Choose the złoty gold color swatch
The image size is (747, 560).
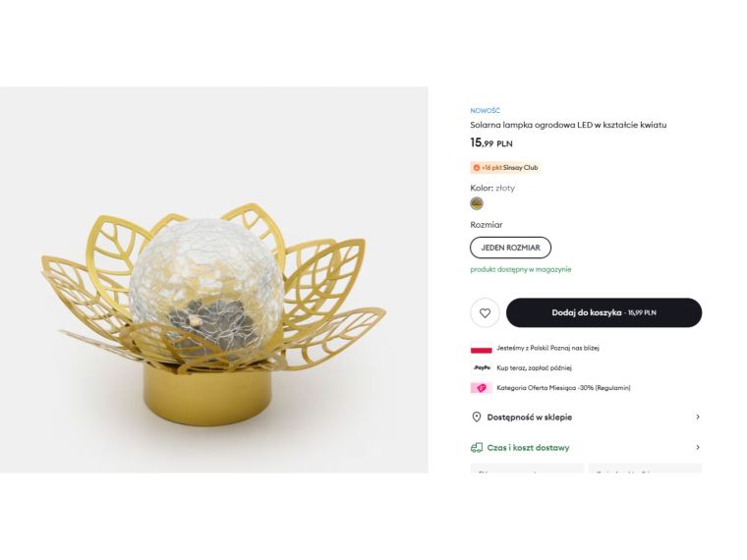477,203
